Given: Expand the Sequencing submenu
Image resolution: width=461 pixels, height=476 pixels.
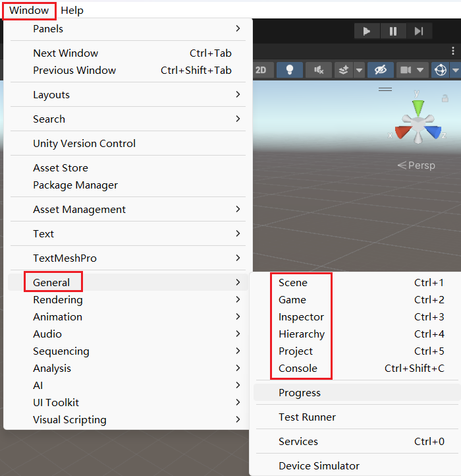Looking at the screenshot, I should pos(128,351).
